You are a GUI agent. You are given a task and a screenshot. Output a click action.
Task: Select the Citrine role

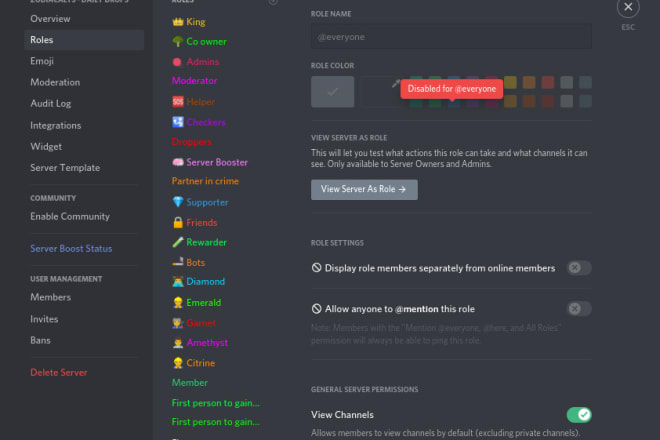[x=194, y=363]
